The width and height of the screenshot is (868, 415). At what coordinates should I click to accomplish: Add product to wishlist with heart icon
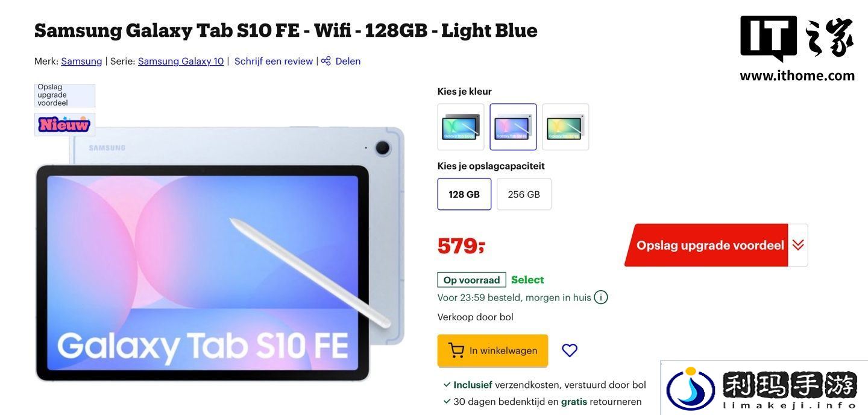coord(570,350)
